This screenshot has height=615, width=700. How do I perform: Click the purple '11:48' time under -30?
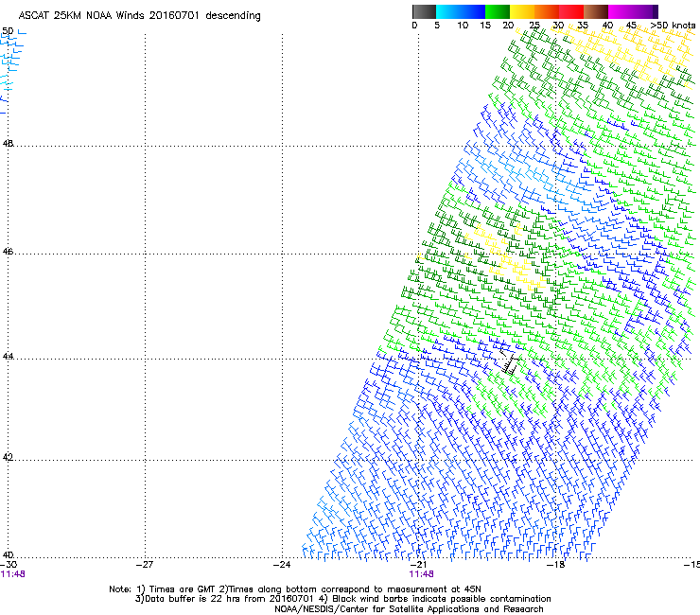pyautogui.click(x=12, y=574)
